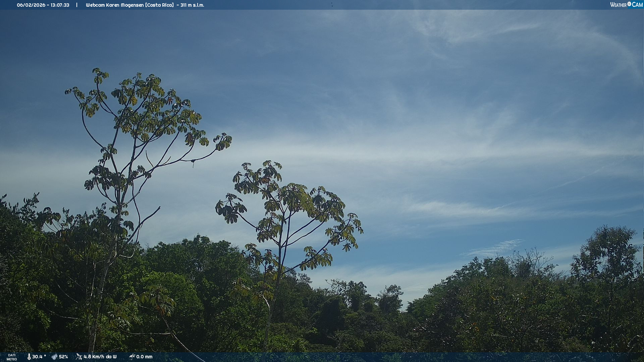Click the rain umbrella icon
Viewport: 644px width, 362px height.
pyautogui.click(x=132, y=357)
